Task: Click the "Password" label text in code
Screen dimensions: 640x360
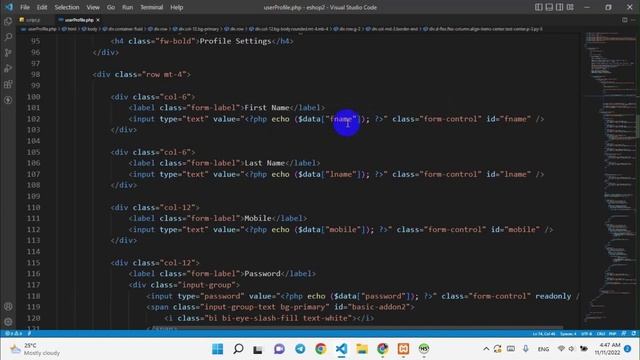Action: click(x=262, y=273)
